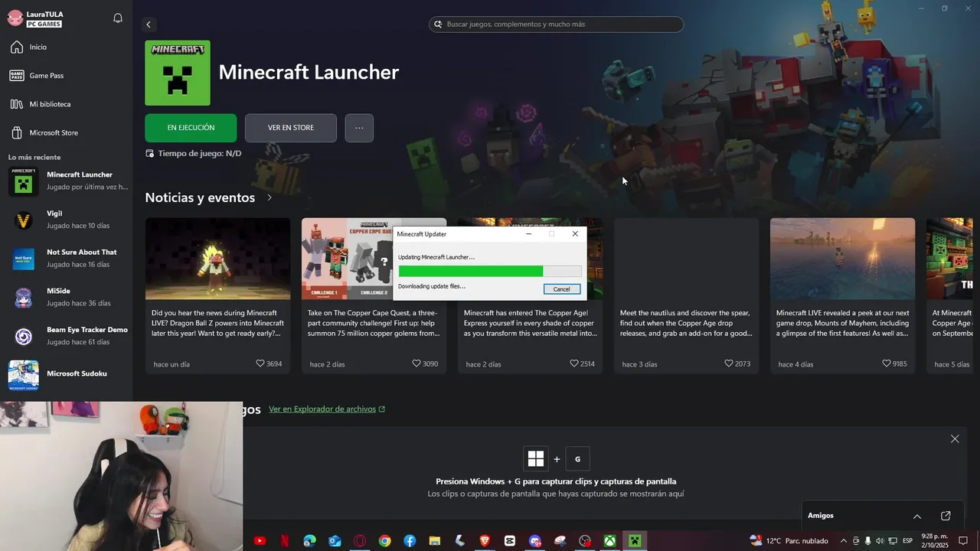Minimize the Minecraft Updater dialog
This screenshot has height=551, width=980.
tap(528, 234)
